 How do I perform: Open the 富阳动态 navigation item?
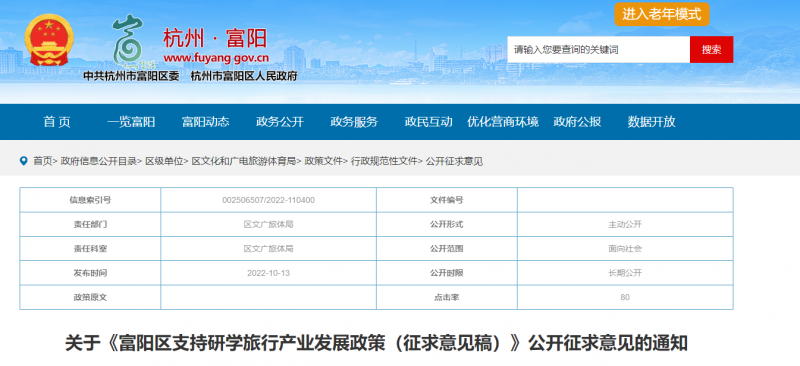tap(206, 121)
